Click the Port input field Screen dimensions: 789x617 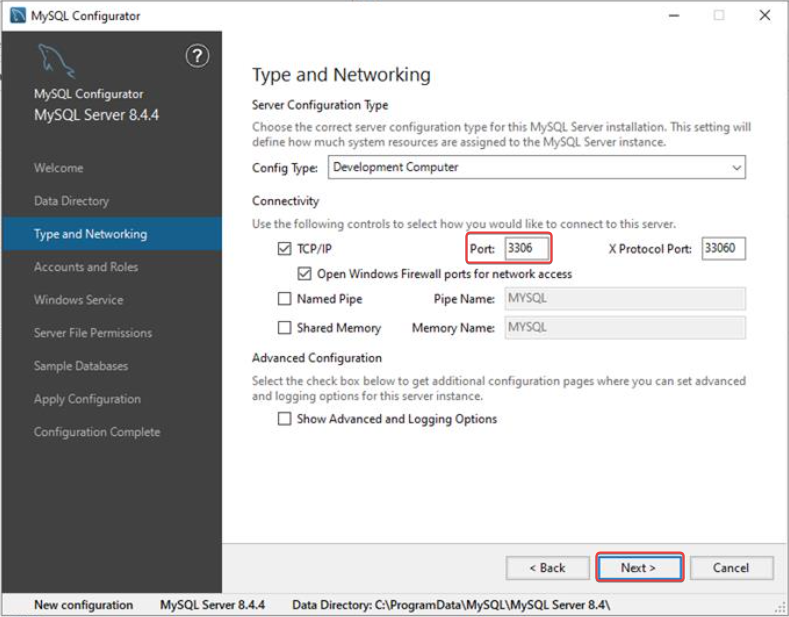click(526, 248)
